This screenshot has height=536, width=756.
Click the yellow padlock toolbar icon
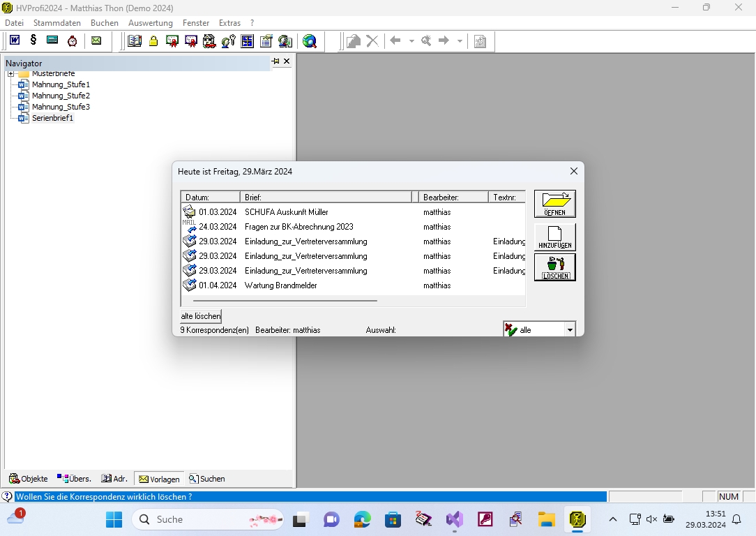(x=153, y=41)
